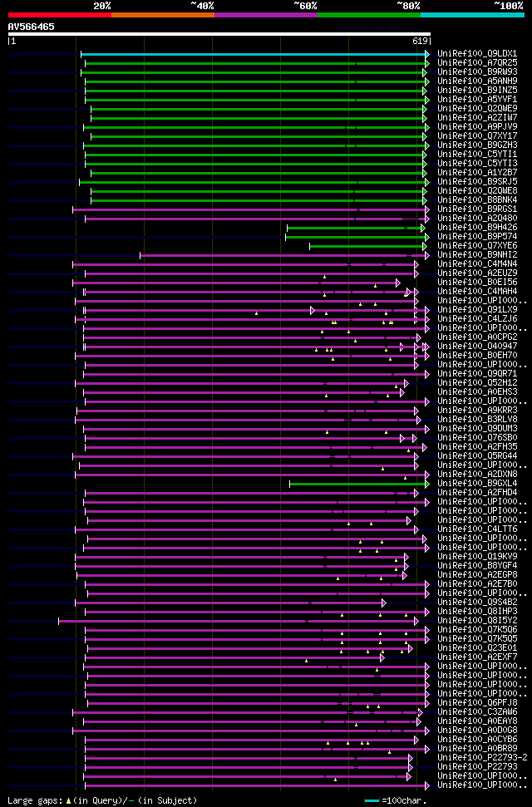Open the UniRef100_A9KRR3 entry
Screen dimensions: 532x807
coord(477,411)
